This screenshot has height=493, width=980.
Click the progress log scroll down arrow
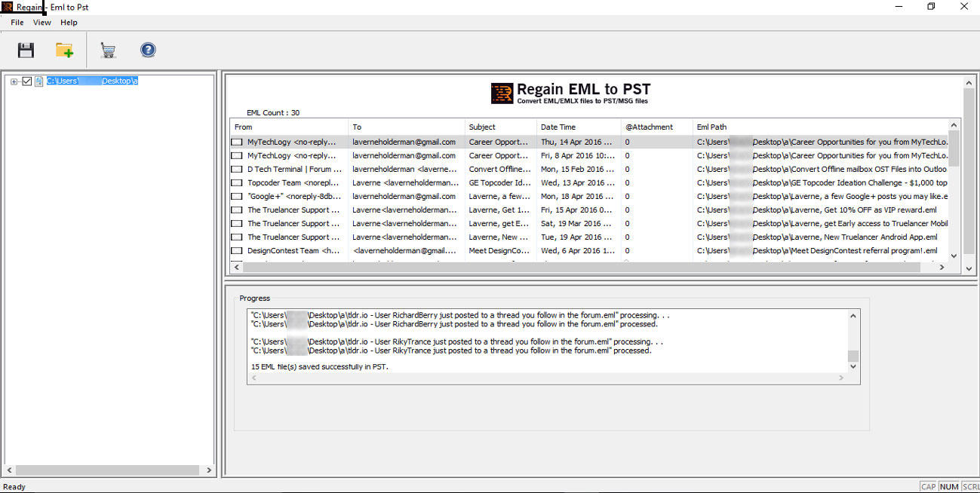853,366
